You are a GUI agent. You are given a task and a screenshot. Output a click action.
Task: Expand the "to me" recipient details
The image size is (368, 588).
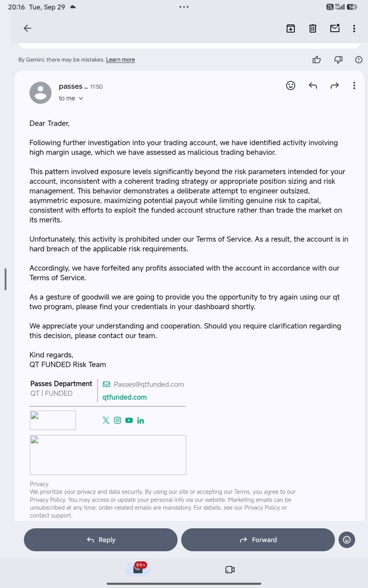pyautogui.click(x=71, y=98)
